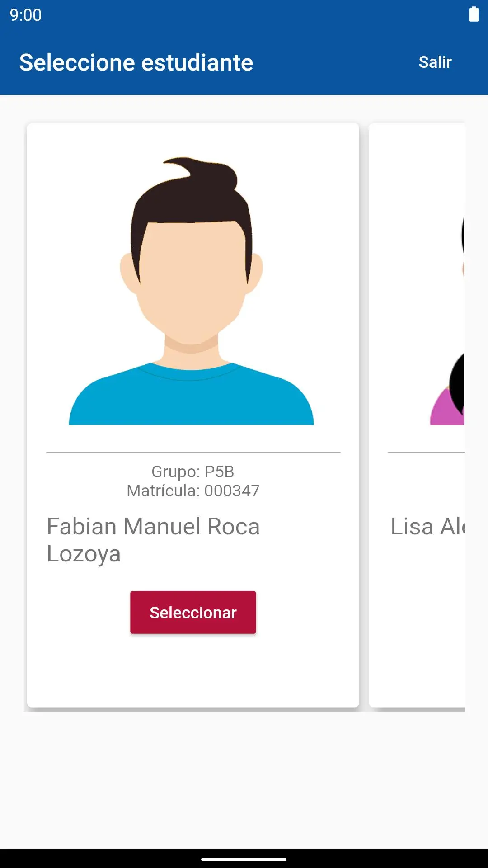488x868 pixels.
Task: Tap the "Seleccione estudiante" header title
Action: 136,62
